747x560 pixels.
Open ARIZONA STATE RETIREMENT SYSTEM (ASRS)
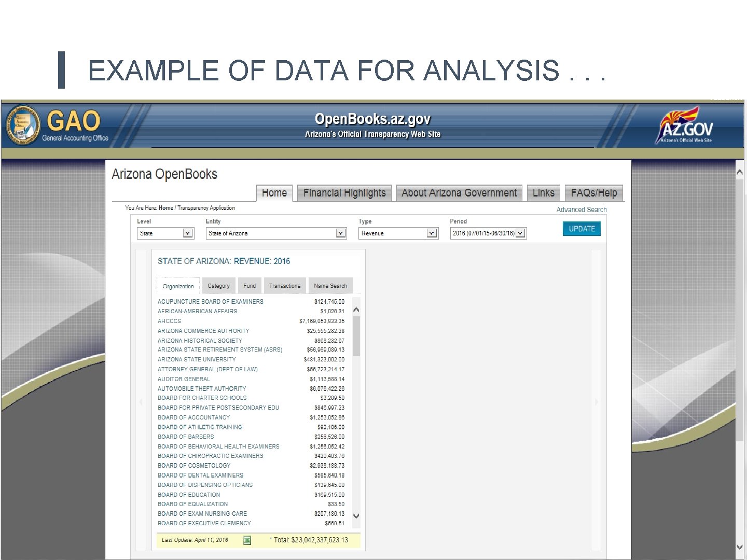(x=220, y=350)
